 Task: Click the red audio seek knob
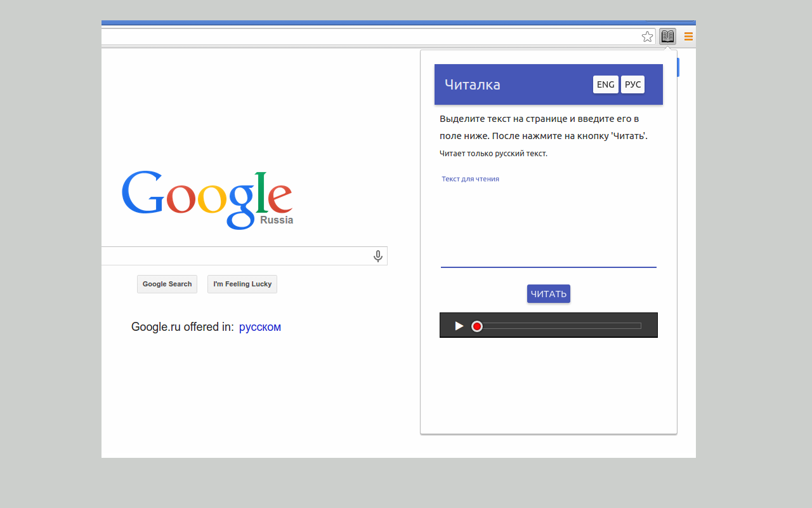[x=477, y=326]
